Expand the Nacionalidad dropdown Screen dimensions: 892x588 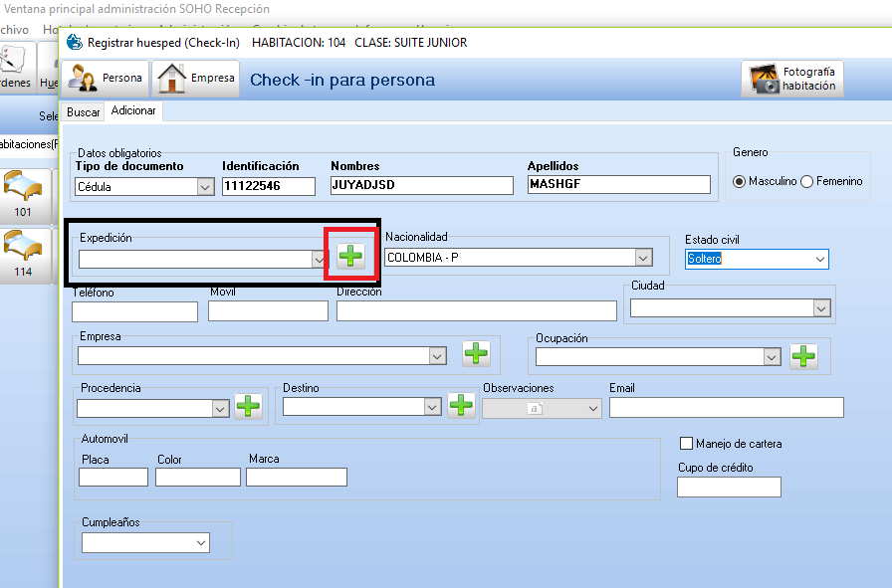coord(642,258)
